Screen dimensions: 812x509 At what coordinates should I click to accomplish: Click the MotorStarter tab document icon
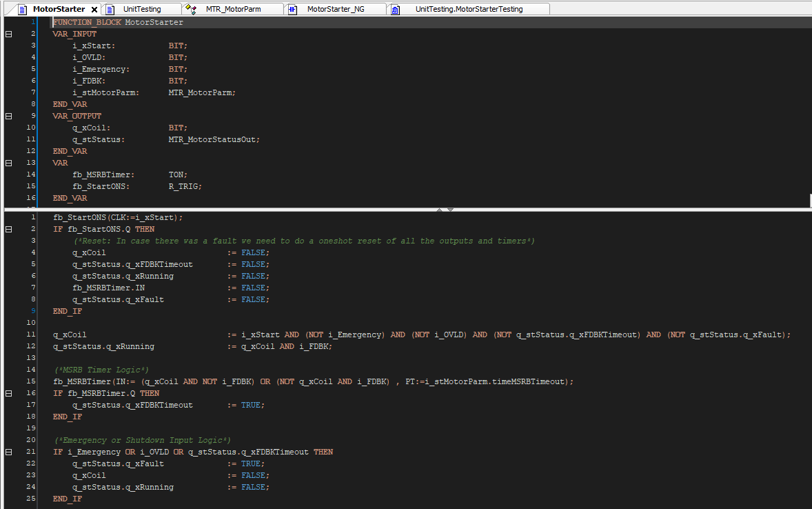(x=22, y=10)
